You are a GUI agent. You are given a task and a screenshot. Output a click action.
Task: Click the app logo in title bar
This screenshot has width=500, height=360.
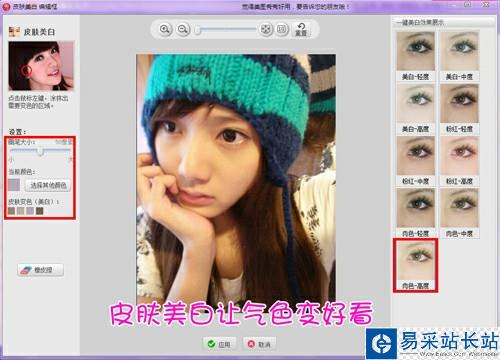[6, 6]
